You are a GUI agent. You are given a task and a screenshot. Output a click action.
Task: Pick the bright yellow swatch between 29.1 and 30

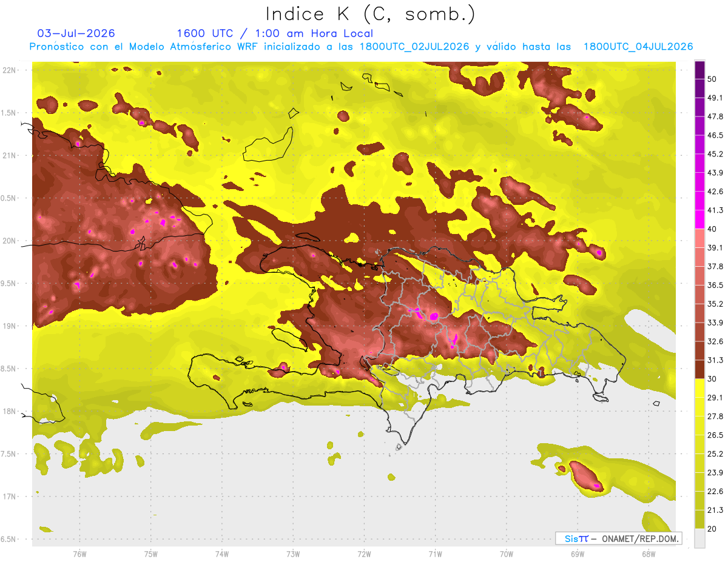pyautogui.click(x=699, y=389)
